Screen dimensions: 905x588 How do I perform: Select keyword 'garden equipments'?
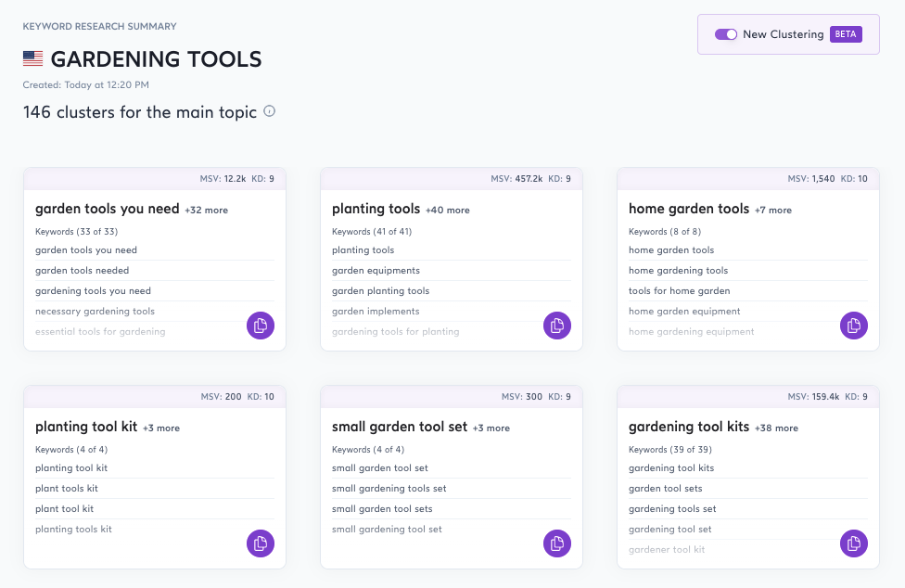point(376,271)
